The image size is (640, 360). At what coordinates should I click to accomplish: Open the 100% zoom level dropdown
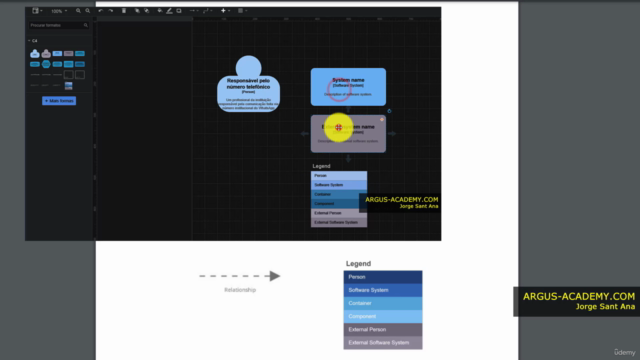(x=59, y=11)
